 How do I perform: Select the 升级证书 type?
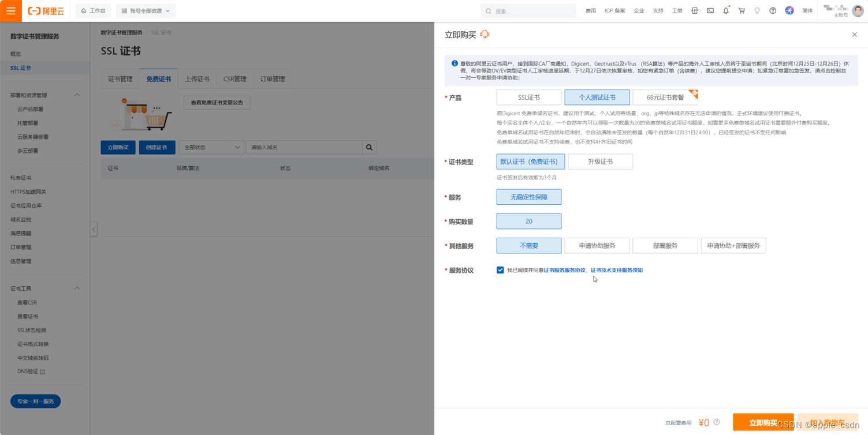pos(601,162)
